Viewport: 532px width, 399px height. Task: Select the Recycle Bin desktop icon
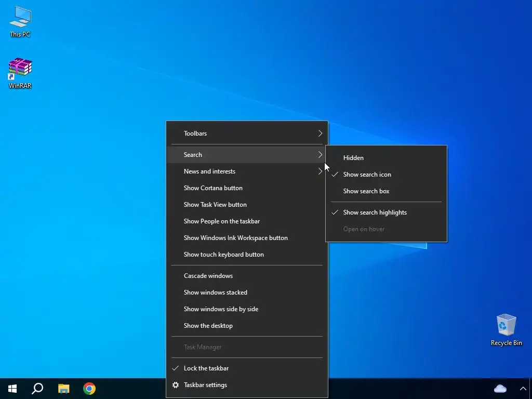506,330
